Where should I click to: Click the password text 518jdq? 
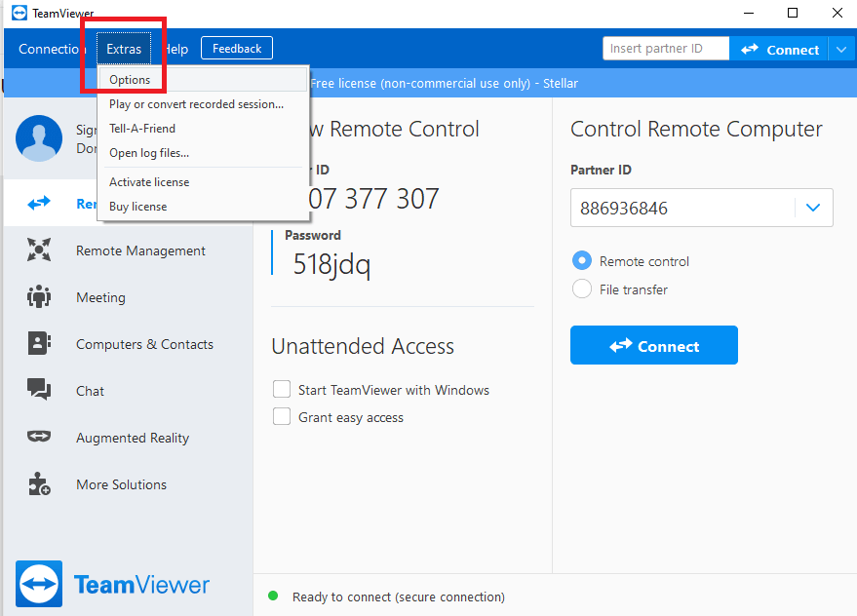[331, 264]
